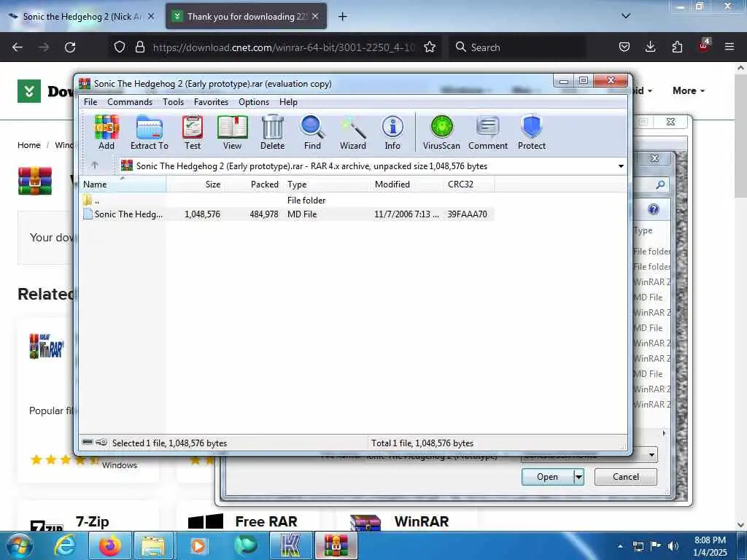Switch to 'Thank you for downloading' tab
Screen dimensions: 747x560
pos(246,17)
